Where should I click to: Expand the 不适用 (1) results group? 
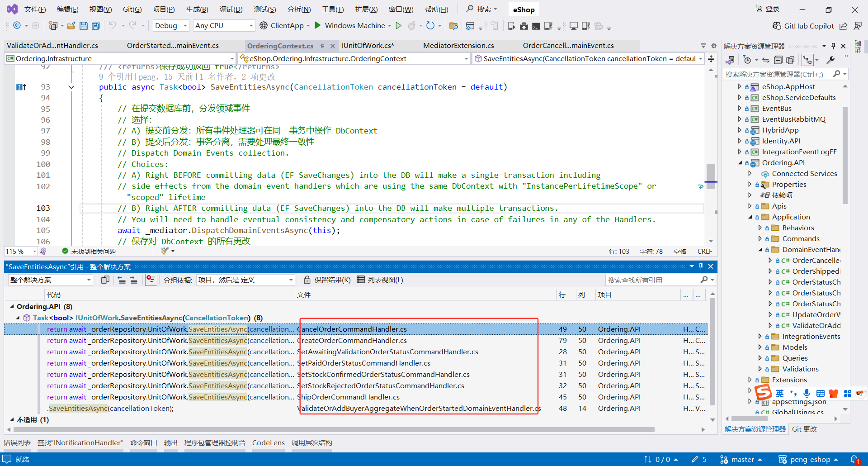point(12,420)
